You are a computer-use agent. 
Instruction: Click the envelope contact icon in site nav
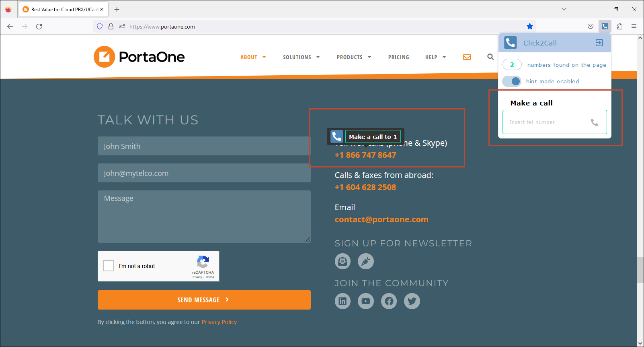click(x=467, y=57)
